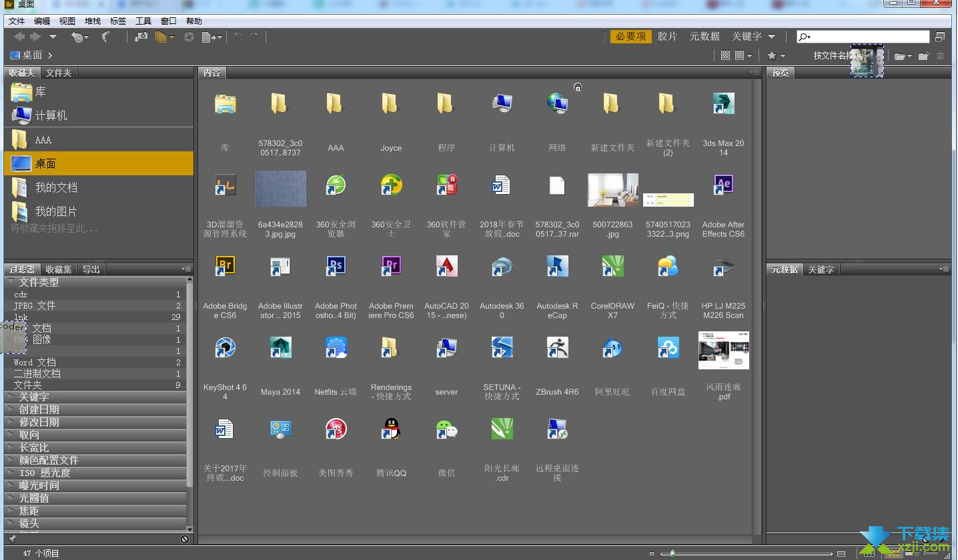
Task: Open the 帮助 menu
Action: [x=194, y=21]
